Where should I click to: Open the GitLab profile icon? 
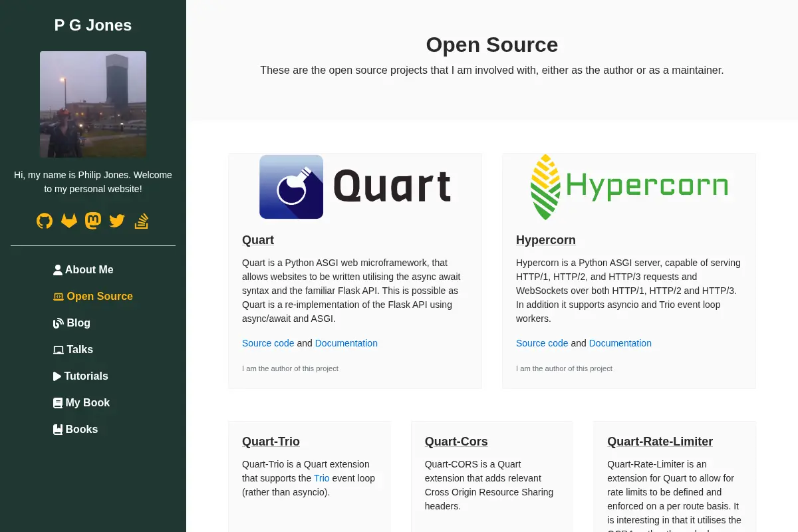point(69,221)
